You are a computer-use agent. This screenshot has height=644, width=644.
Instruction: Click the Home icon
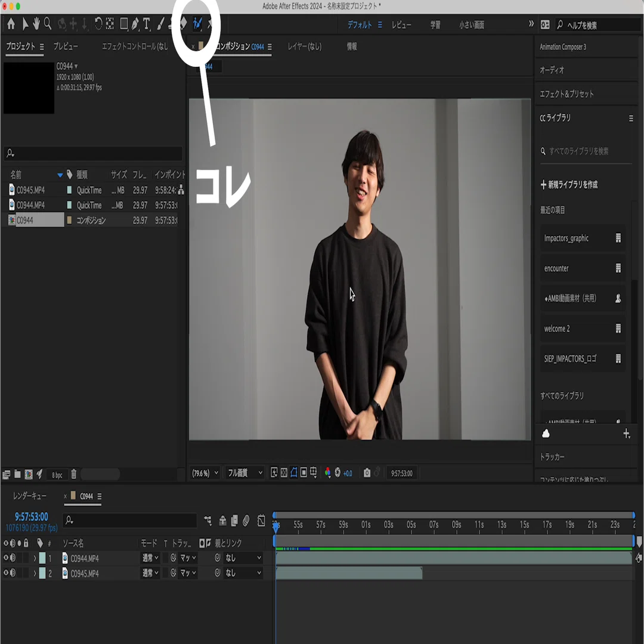tap(11, 24)
